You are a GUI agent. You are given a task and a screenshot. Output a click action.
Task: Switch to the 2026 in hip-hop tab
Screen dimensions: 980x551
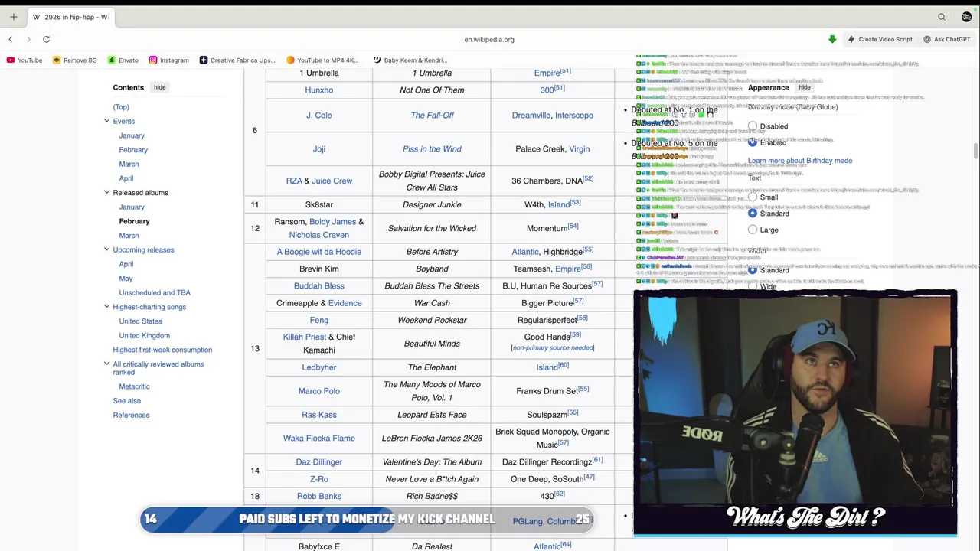click(x=70, y=17)
